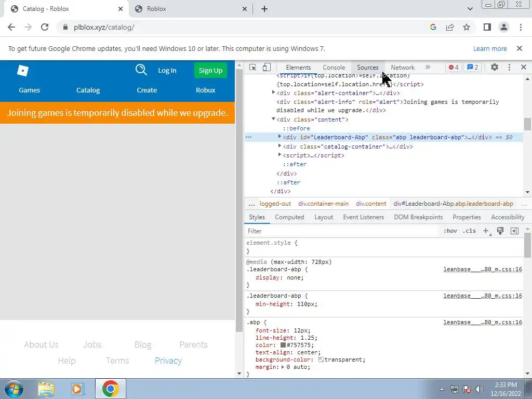Dismiss the Chrome update info bar
This screenshot has width=532, height=399.
pyautogui.click(x=520, y=48)
